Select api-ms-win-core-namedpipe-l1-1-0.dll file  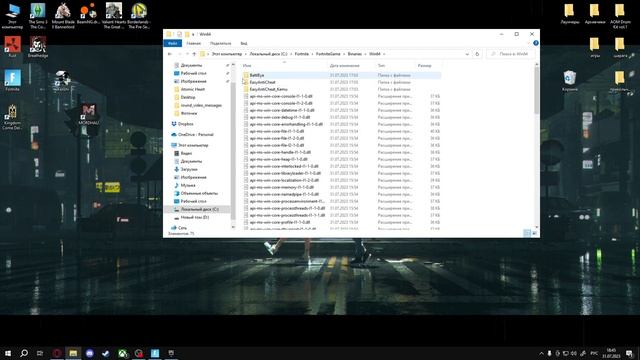tap(284, 194)
